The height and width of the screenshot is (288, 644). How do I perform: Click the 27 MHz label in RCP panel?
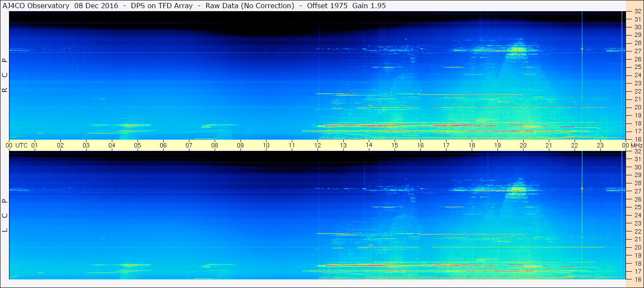(638, 51)
